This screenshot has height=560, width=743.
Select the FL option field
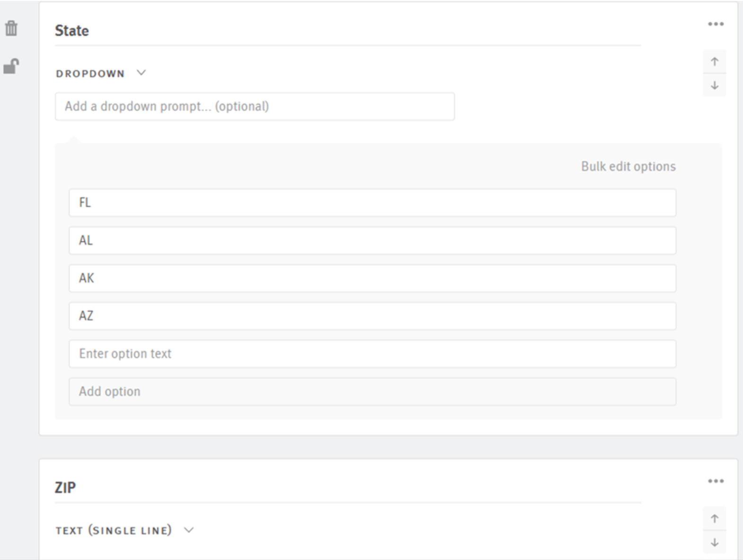pyautogui.click(x=372, y=203)
